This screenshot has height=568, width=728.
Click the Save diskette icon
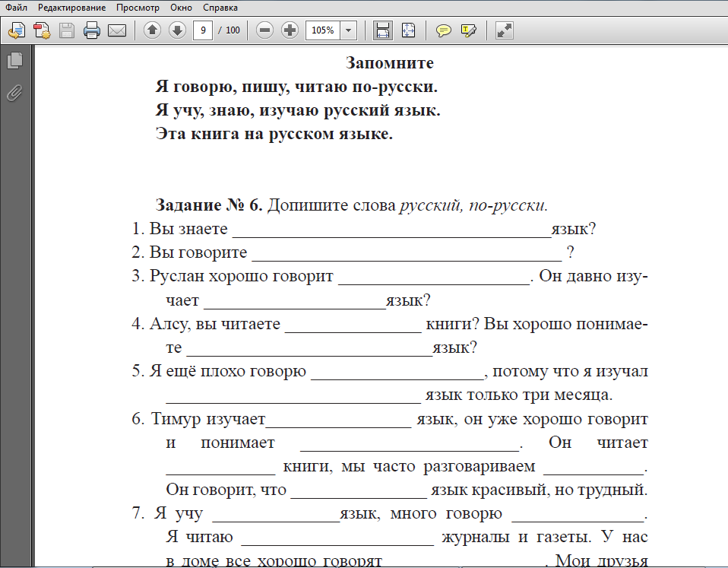pos(67,30)
